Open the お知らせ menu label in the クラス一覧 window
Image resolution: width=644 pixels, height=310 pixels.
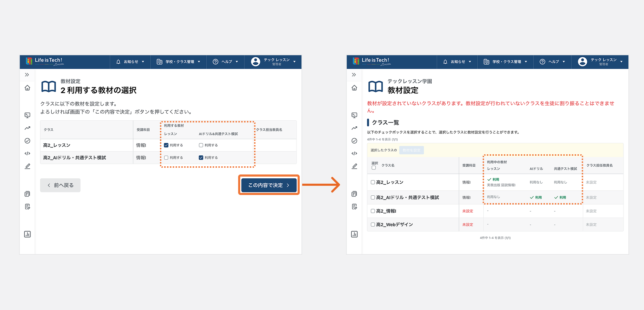click(x=458, y=62)
